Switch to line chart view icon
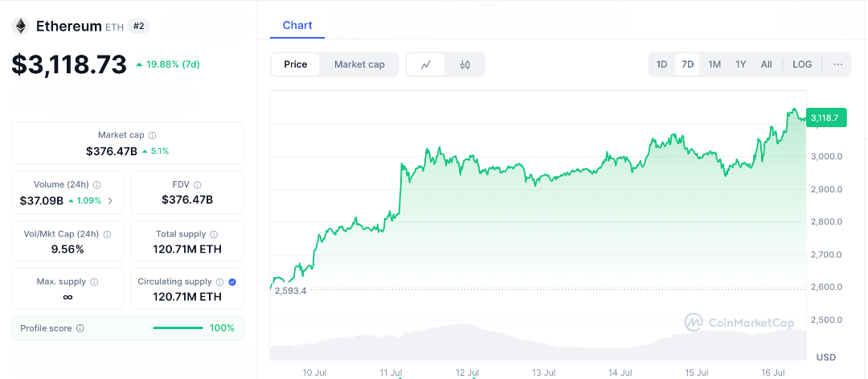 click(426, 65)
